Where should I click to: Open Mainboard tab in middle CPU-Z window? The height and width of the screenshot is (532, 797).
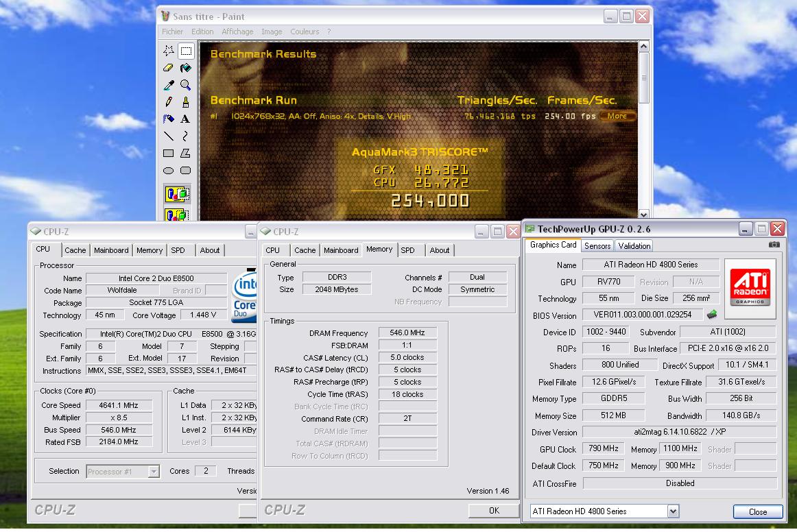click(341, 250)
